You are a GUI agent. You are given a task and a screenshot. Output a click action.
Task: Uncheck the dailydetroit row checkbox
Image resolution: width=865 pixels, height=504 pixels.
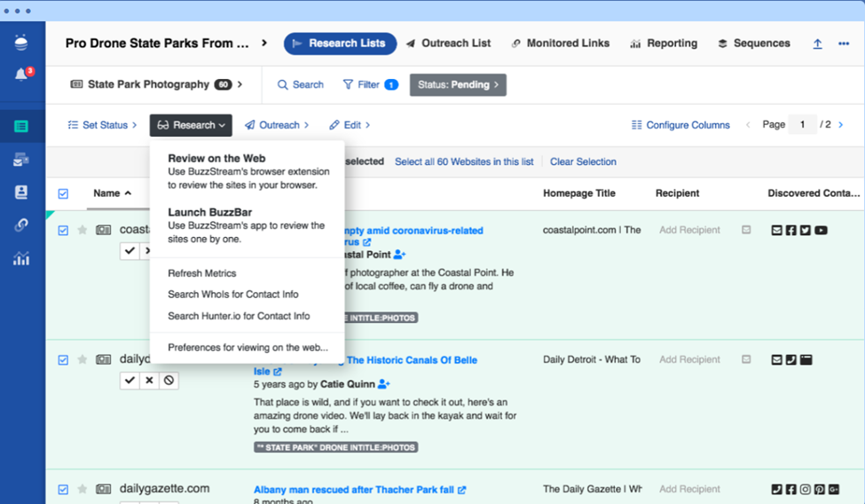point(63,360)
